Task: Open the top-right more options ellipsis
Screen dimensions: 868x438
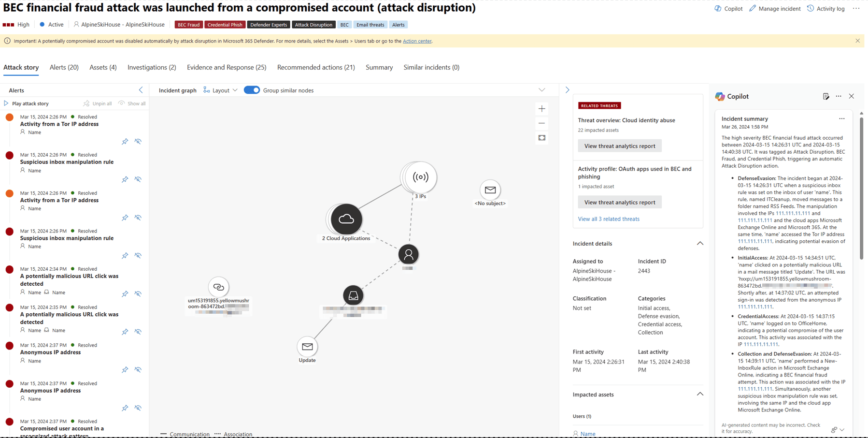Action: (x=856, y=9)
